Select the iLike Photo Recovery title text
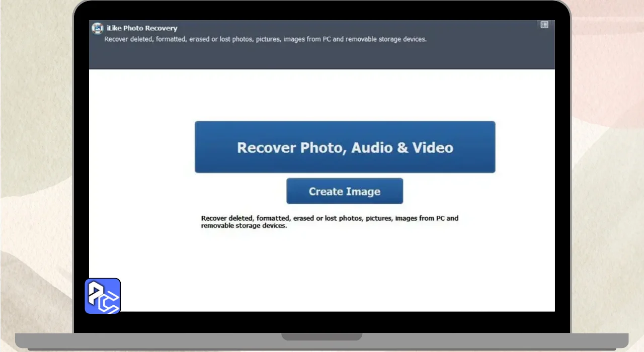This screenshot has height=352, width=644. point(142,28)
